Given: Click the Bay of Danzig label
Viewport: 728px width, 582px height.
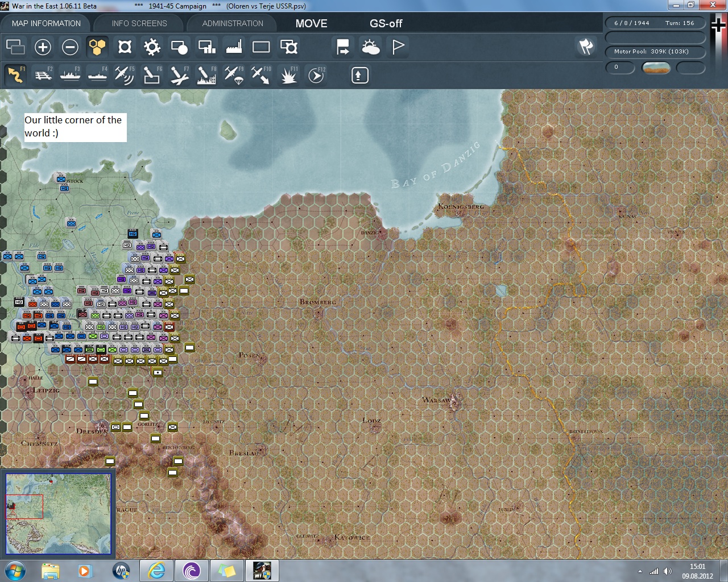Looking at the screenshot, I should [x=436, y=165].
